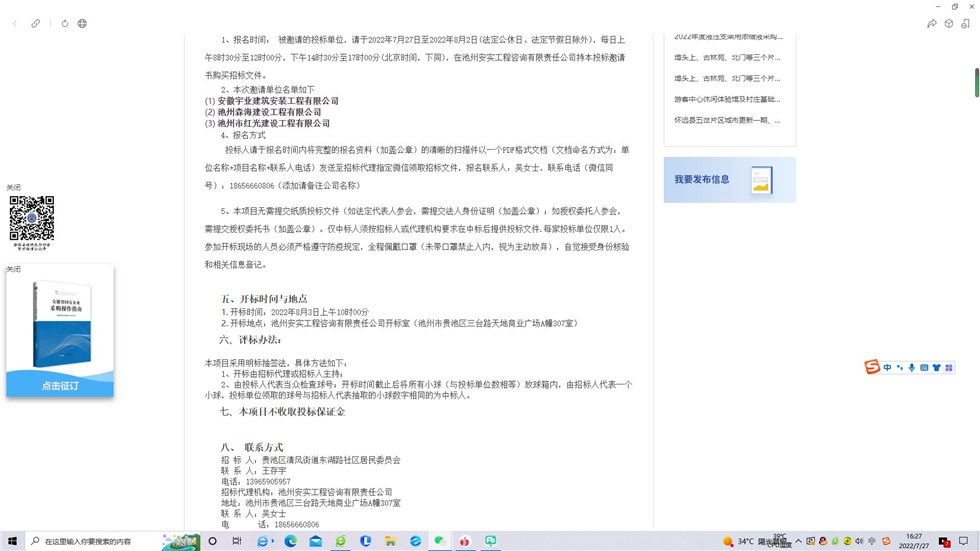Open the 我要发布信息 banner
This screenshot has height=551, width=980.
[x=729, y=180]
